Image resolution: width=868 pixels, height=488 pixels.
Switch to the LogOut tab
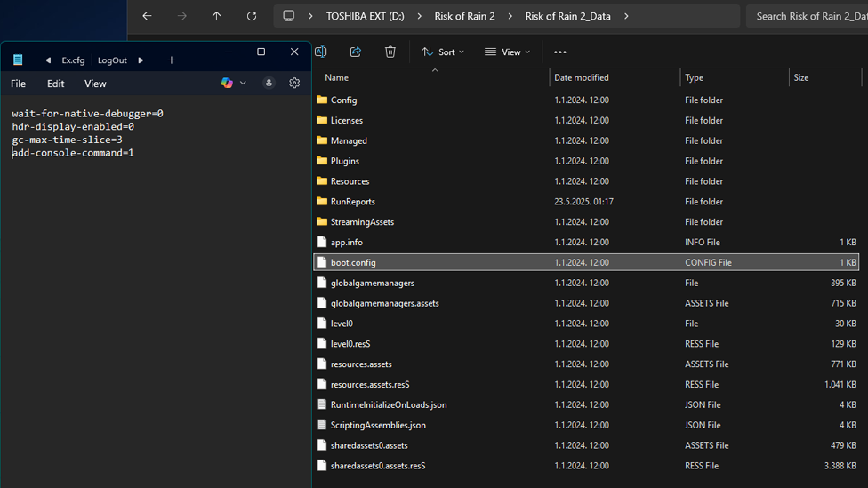tap(112, 60)
